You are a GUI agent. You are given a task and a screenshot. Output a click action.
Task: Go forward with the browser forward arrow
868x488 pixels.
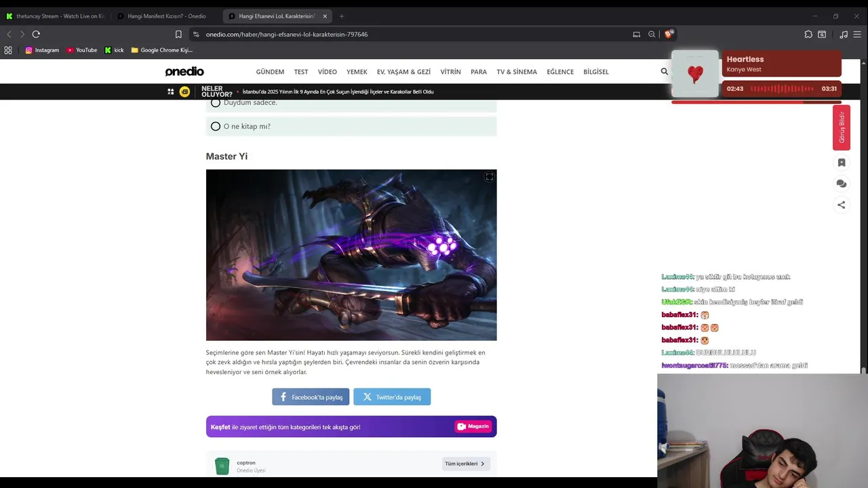pyautogui.click(x=22, y=34)
